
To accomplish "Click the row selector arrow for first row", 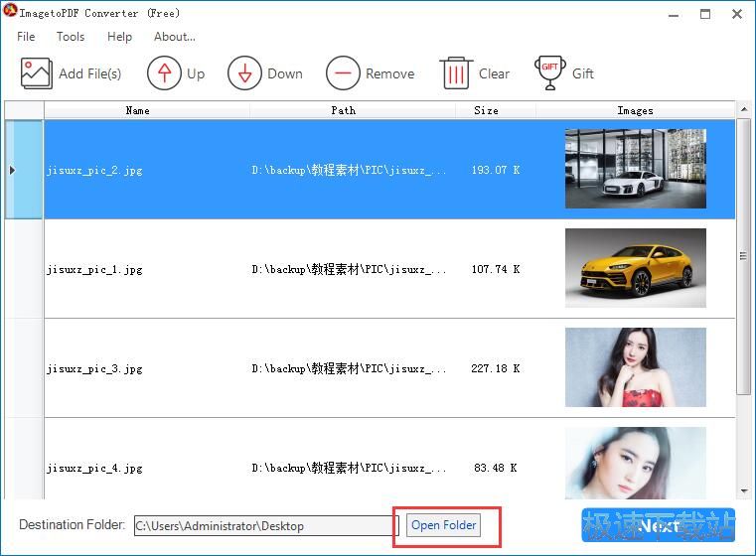I will click(x=12, y=170).
